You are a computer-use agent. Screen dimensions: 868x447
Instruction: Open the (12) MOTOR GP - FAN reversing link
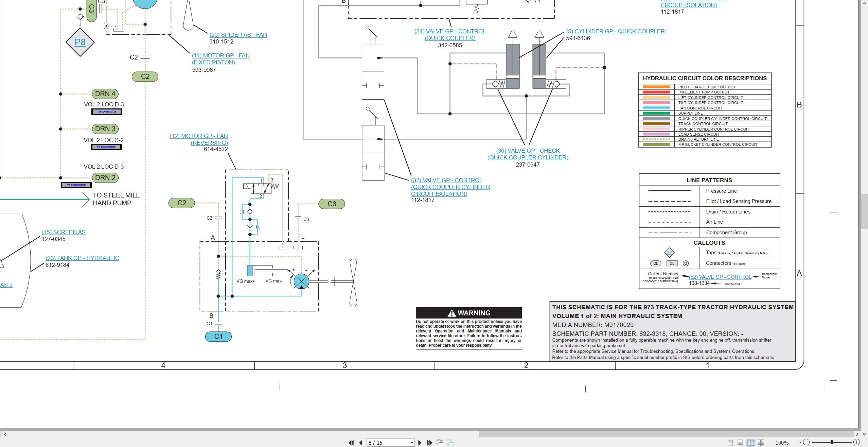click(x=199, y=139)
